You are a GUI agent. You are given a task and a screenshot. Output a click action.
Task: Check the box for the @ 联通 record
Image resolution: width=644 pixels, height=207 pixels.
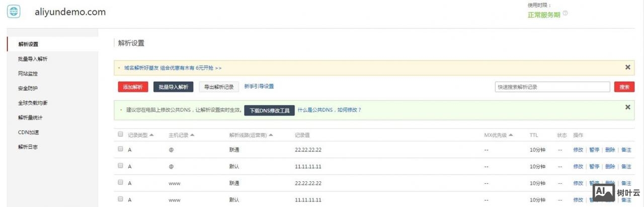[120, 149]
